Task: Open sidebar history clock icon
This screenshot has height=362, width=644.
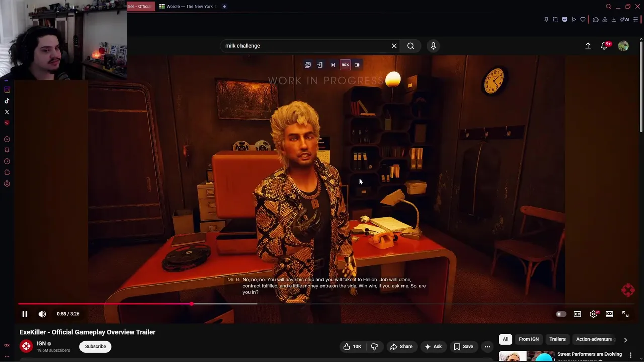Action: pyautogui.click(x=7, y=161)
